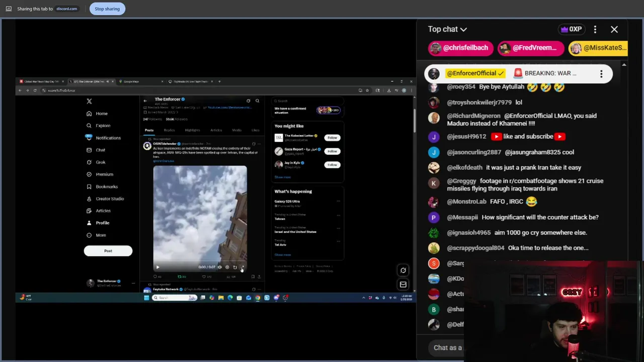This screenshot has width=644, height=362.
Task: Switch to the Media tab
Action: 236,130
